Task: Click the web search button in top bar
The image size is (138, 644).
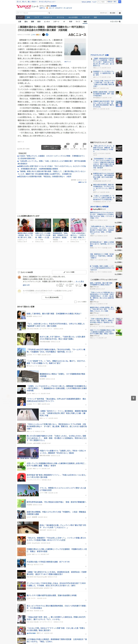Action: pyautogui.click(x=120, y=2)
